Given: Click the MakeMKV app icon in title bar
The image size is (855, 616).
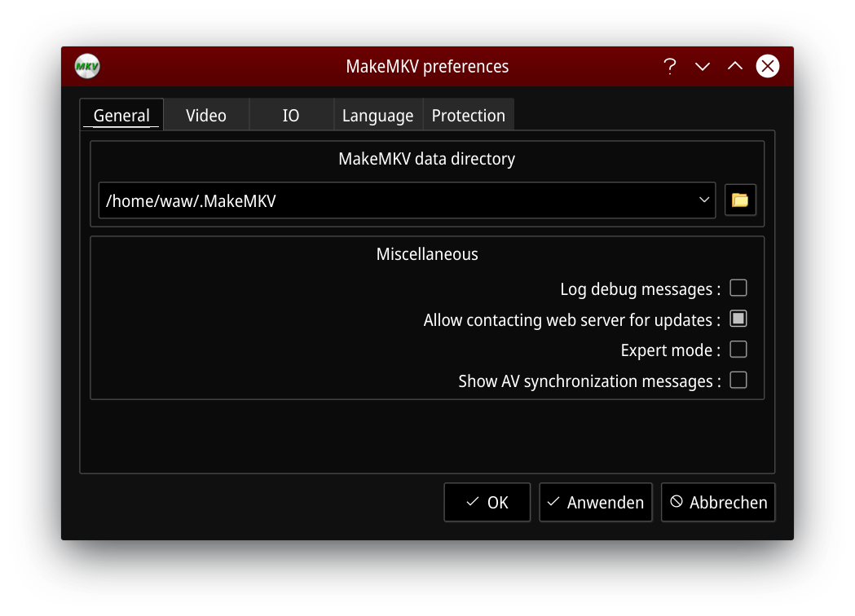Looking at the screenshot, I should pyautogui.click(x=87, y=67).
